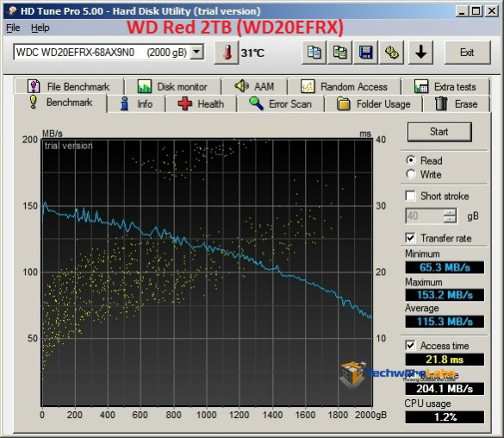Click the Start benchmark button

coord(439,132)
